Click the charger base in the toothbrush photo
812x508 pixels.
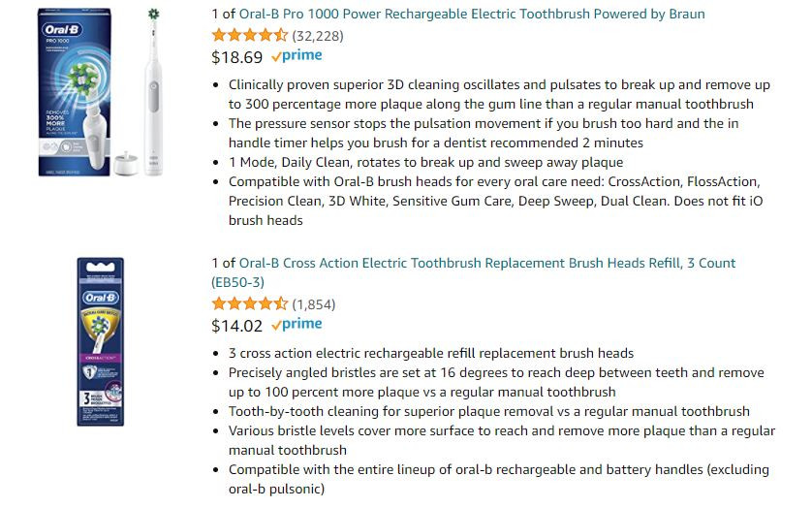click(126, 164)
